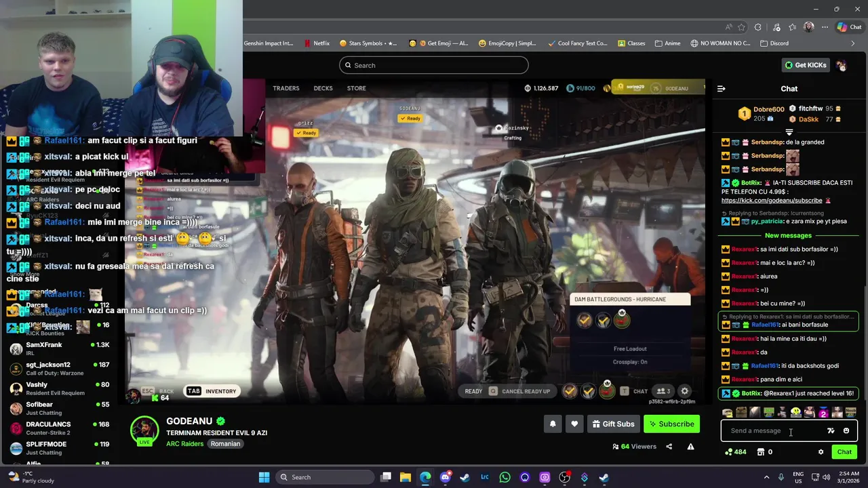Click CANCEL READY UP in game

coord(519,391)
